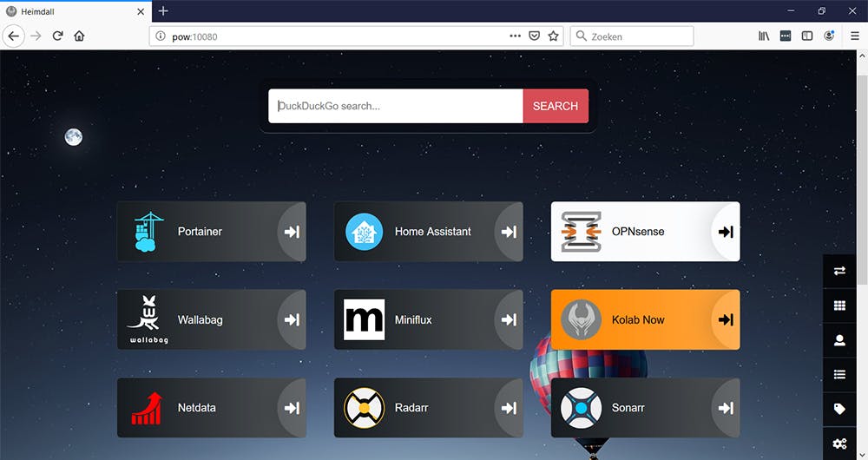
Task: Launch Radarr via its arrow button
Action: [x=509, y=408]
